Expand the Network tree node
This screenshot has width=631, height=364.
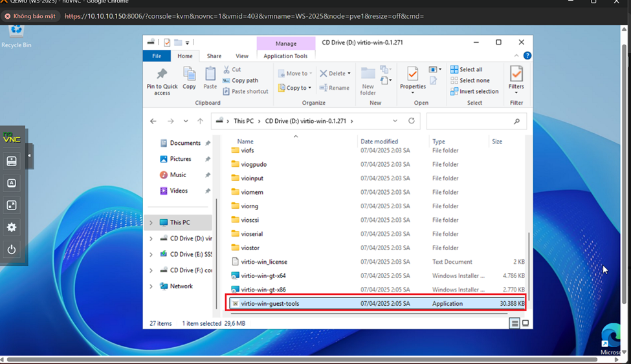tap(151, 286)
